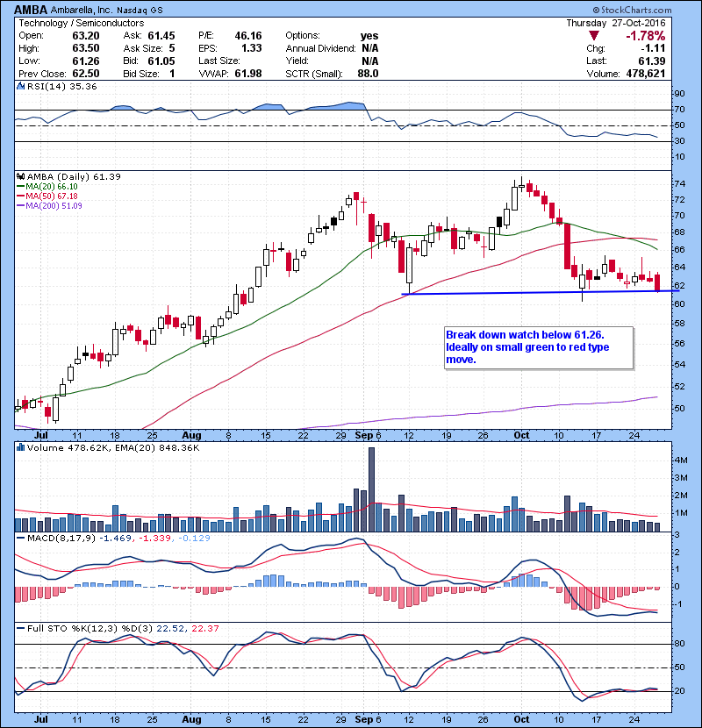Click the Technology / Semiconductors sector line
Viewport: 702px width, 728px height.
[x=82, y=23]
